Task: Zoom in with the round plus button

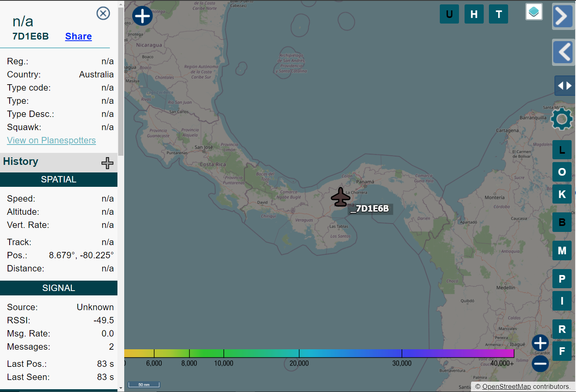Action: 540,343
